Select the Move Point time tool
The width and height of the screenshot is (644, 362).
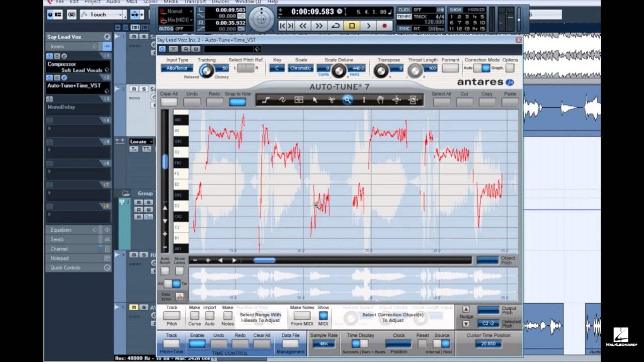(x=396, y=100)
